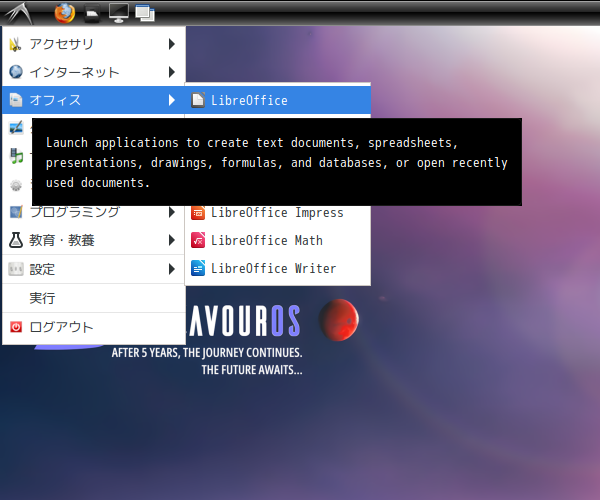The height and width of the screenshot is (500, 600).
Task: Click the pink Math formula icon
Action: tap(198, 240)
